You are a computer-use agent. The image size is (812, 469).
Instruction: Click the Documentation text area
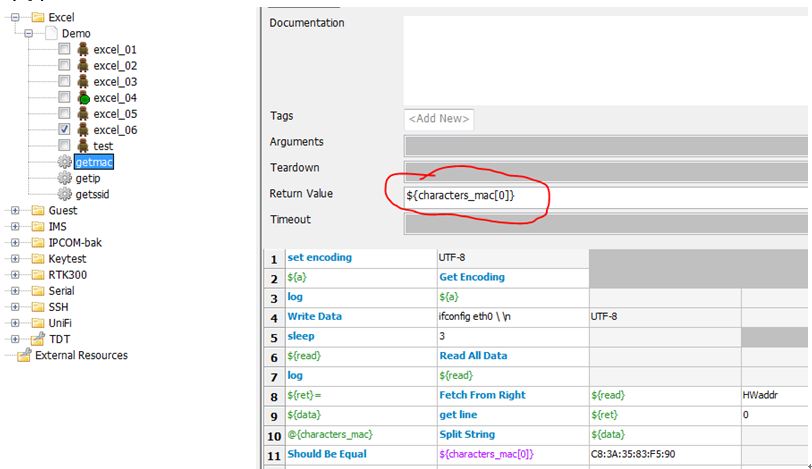click(605, 61)
